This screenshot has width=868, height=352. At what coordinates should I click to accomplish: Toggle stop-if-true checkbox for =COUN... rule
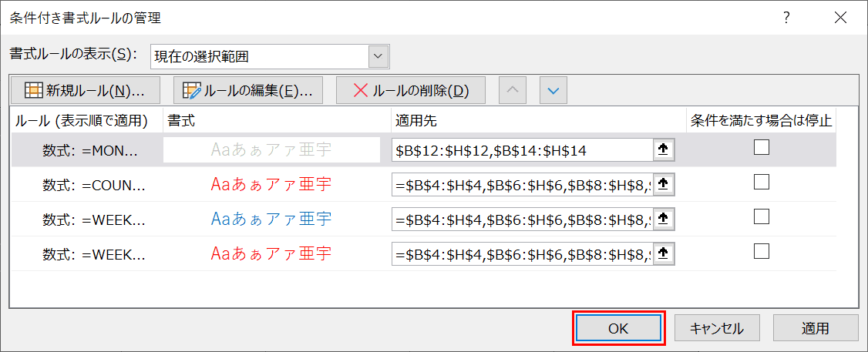[762, 182]
